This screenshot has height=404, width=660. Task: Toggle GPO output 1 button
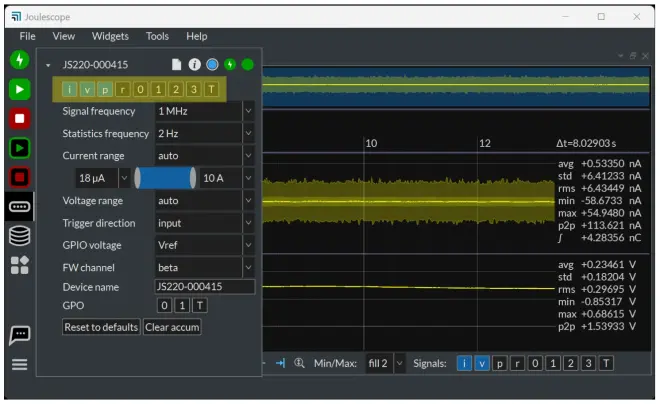(x=183, y=305)
